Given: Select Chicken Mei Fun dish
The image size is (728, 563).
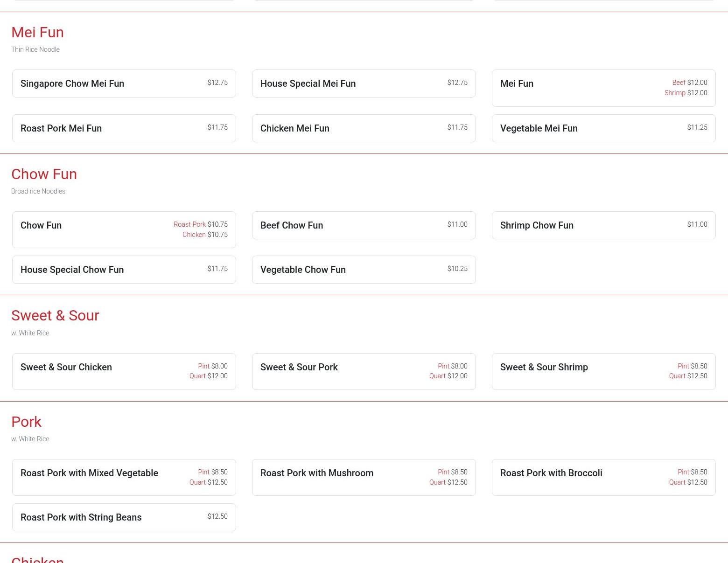Looking at the screenshot, I should 364,128.
